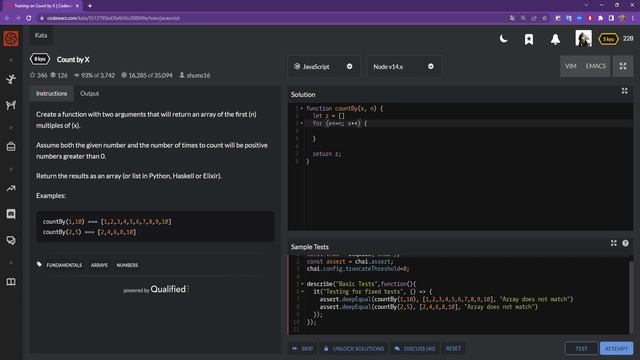Open the powered by Qualified link
Image resolution: width=640 pixels, height=360 pixels.
[x=156, y=289]
